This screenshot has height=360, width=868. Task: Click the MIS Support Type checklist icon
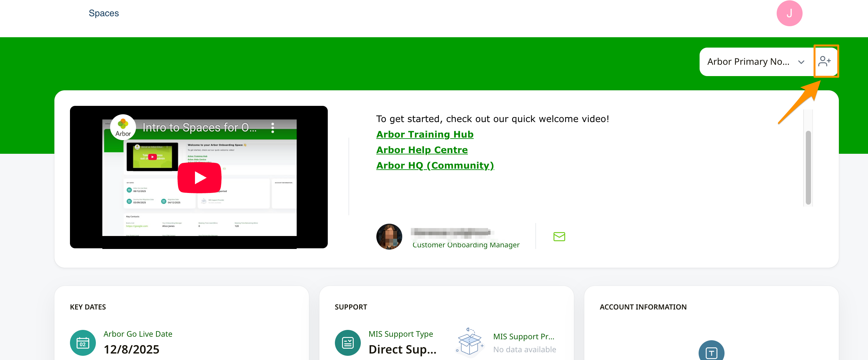tap(348, 343)
